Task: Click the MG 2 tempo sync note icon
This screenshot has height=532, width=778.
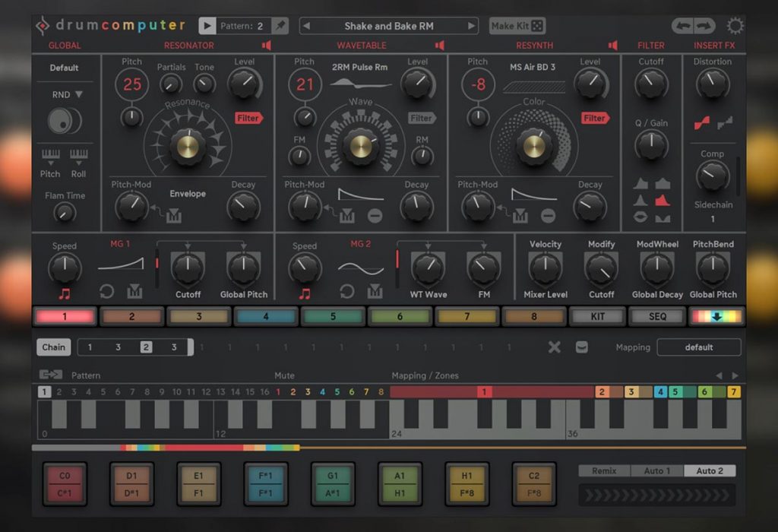Action: (305, 293)
